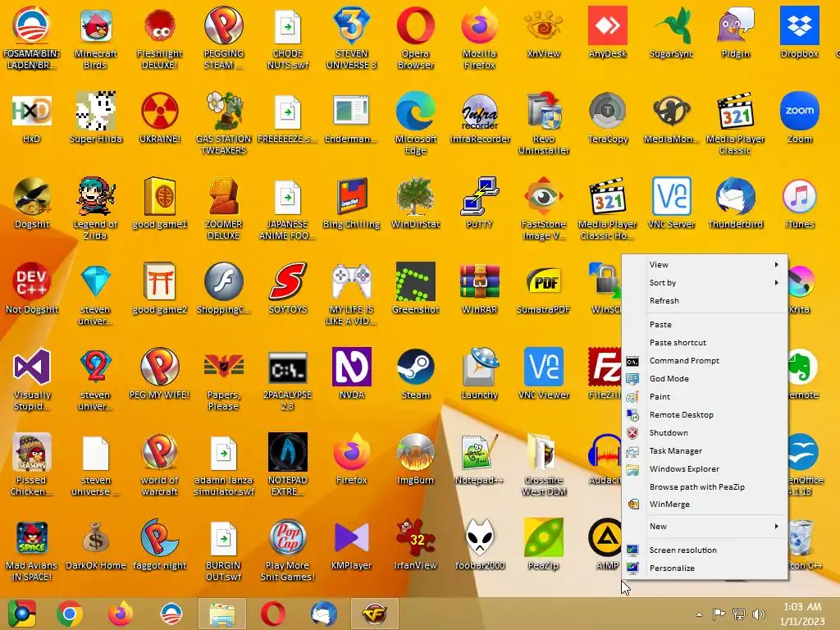Launch iTunes from the desktop
This screenshot has width=840, height=630.
coord(799,203)
